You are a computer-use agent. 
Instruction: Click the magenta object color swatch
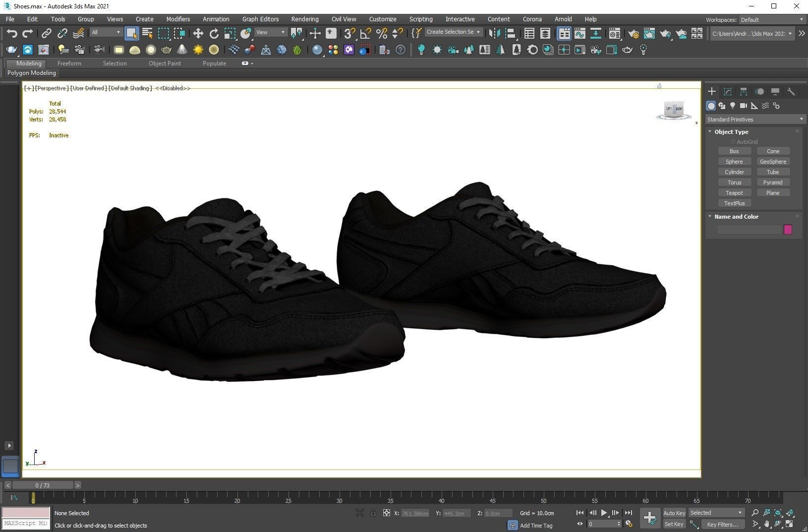788,230
